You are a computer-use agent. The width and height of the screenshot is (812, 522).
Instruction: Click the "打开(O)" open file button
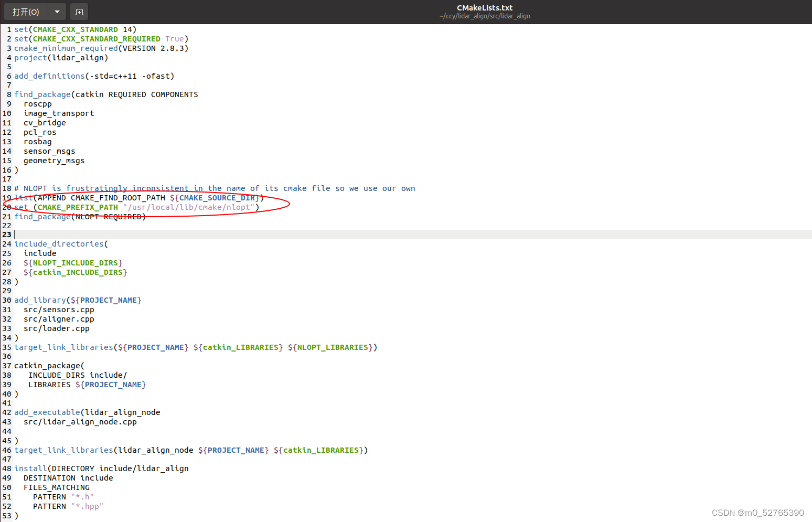click(x=25, y=11)
